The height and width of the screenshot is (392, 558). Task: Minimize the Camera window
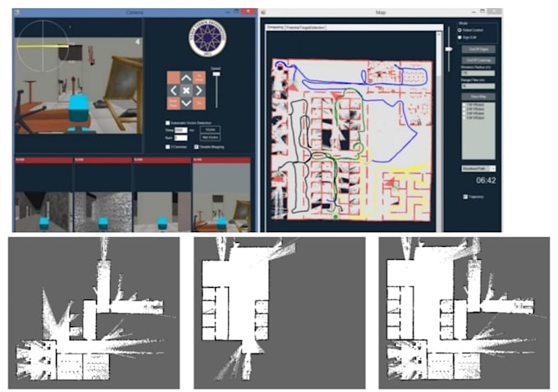pyautogui.click(x=228, y=11)
